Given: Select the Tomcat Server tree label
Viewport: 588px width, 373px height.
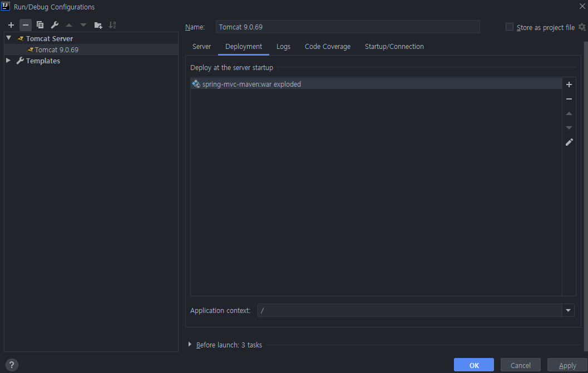Looking at the screenshot, I should click(x=49, y=38).
